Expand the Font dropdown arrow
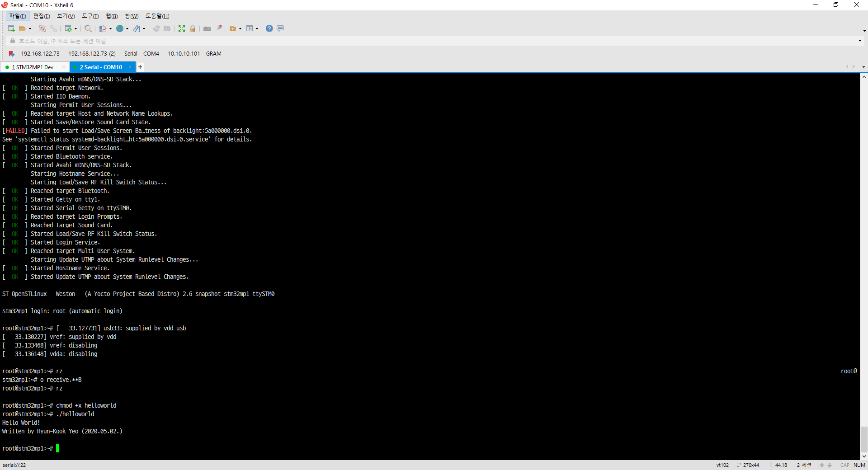868x470 pixels. [x=144, y=28]
